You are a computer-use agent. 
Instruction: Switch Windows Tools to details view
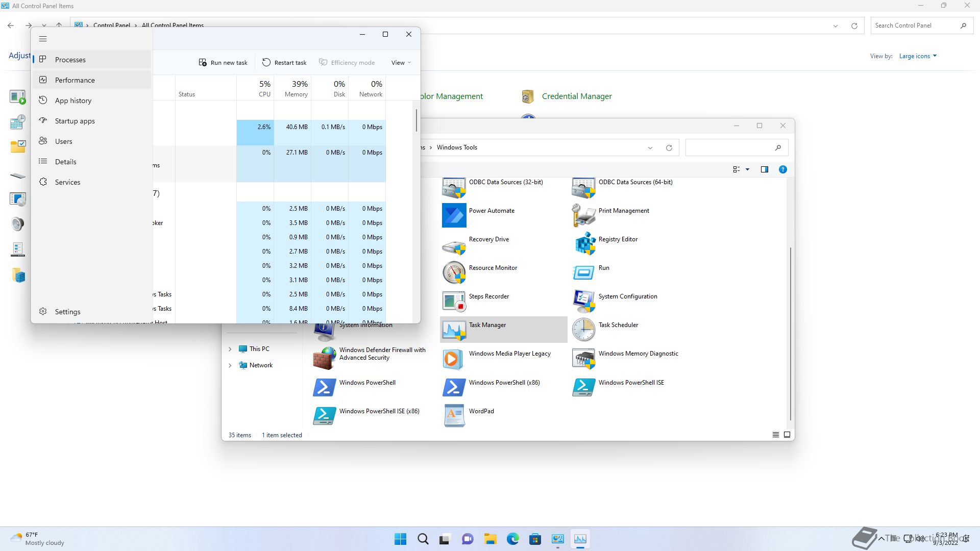(x=775, y=435)
